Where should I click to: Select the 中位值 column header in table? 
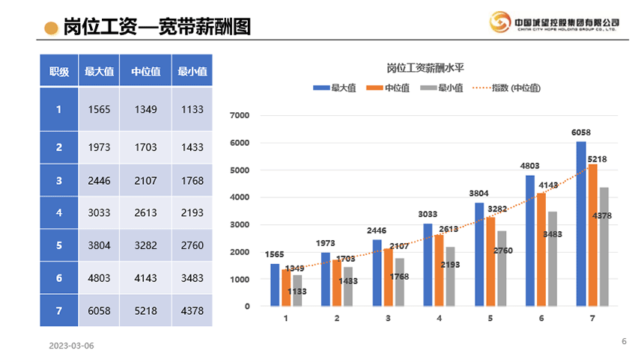(x=145, y=72)
